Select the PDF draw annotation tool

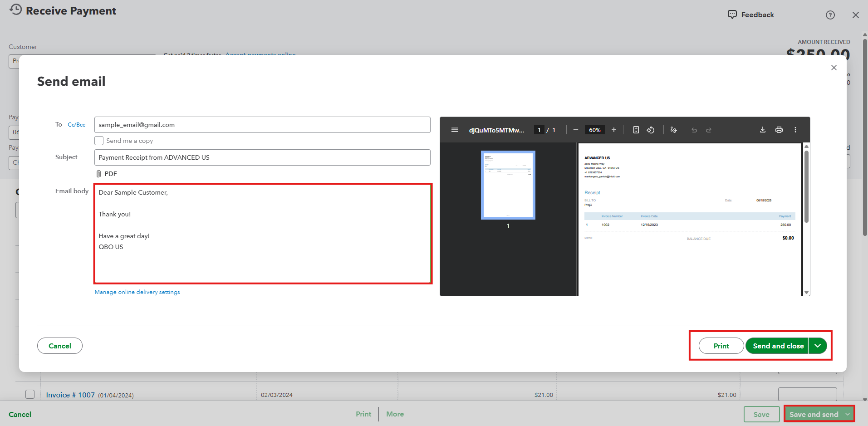click(x=673, y=130)
